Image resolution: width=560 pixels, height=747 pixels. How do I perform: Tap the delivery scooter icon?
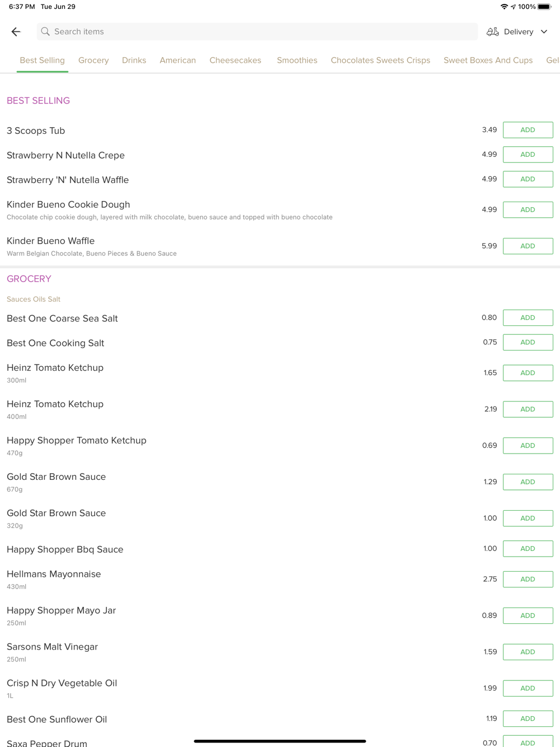click(493, 32)
